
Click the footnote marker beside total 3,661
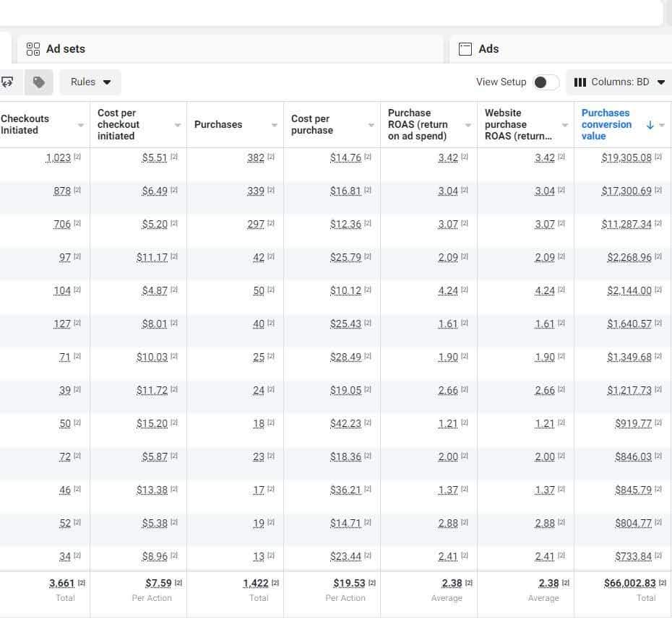coord(82,583)
